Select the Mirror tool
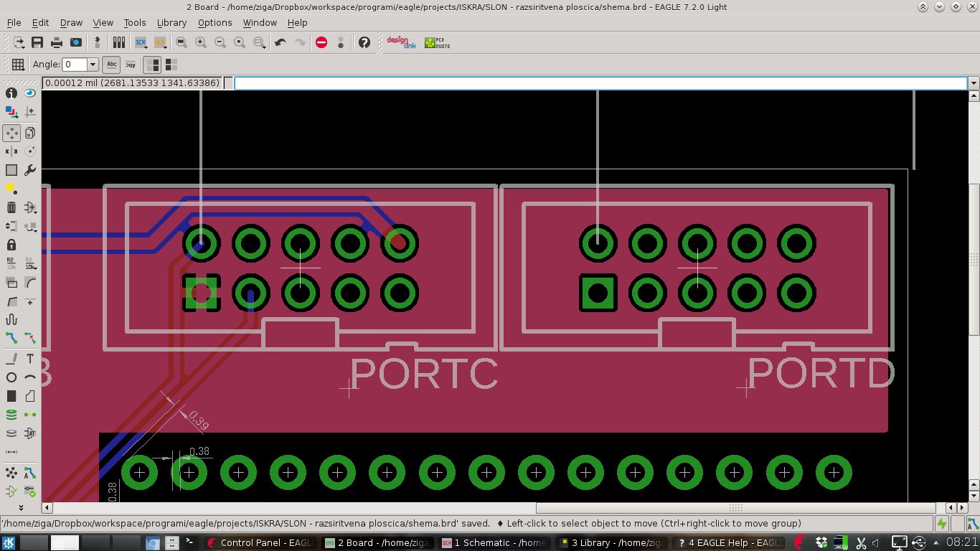The image size is (980, 551). click(11, 151)
